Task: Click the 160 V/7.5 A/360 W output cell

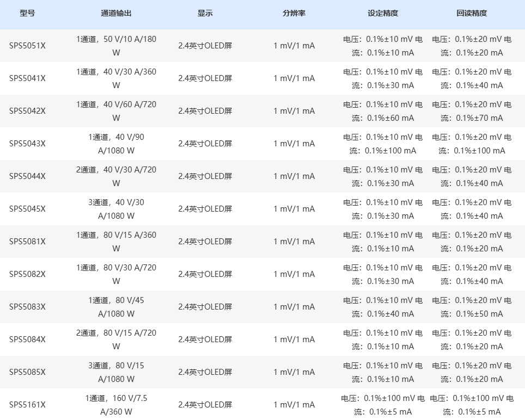Action: tap(116, 405)
